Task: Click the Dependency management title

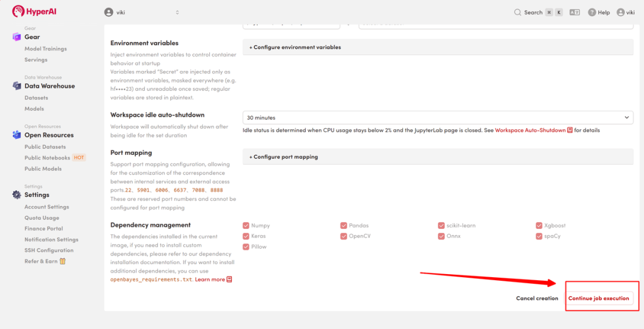Action: coord(151,225)
